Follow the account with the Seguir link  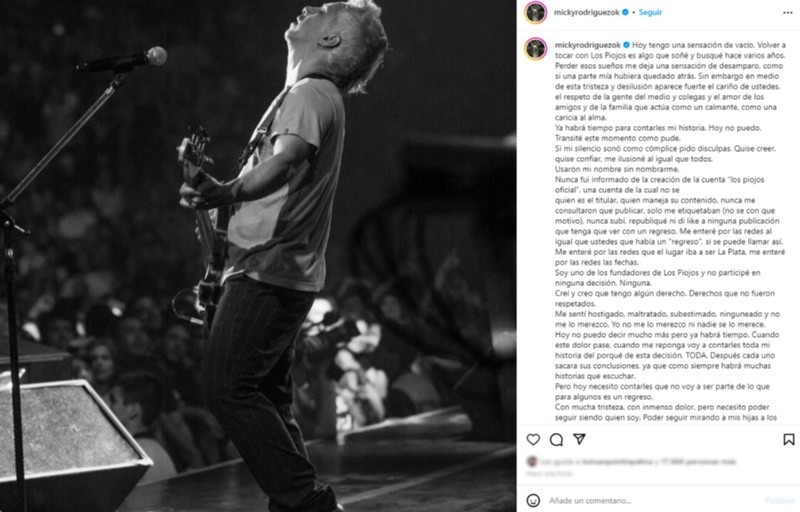650,12
